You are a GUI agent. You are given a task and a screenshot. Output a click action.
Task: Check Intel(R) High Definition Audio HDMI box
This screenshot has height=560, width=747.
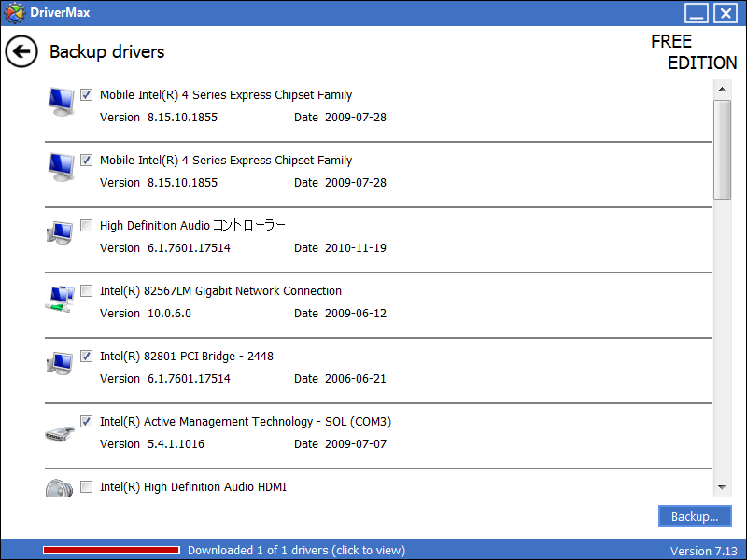[x=86, y=486]
